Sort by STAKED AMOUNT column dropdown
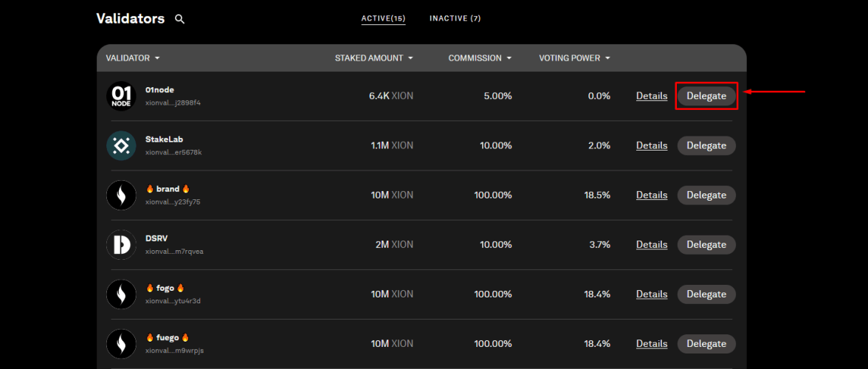This screenshot has height=369, width=868. pyautogui.click(x=374, y=58)
